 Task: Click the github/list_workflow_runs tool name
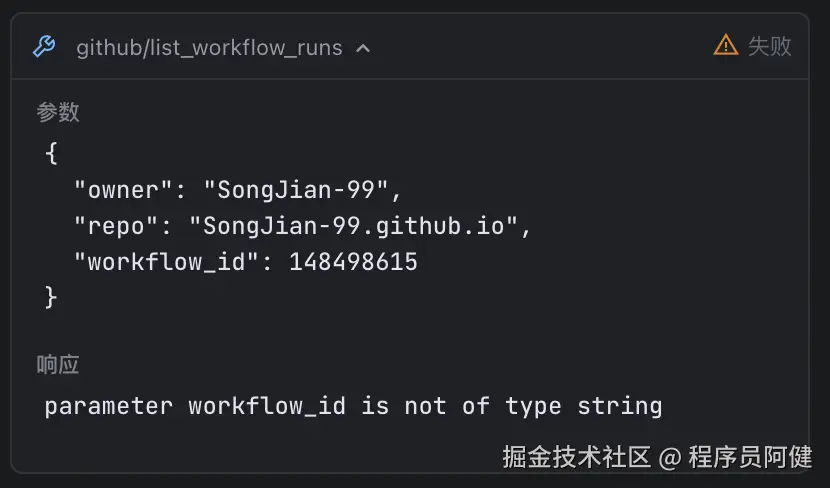tap(209, 47)
